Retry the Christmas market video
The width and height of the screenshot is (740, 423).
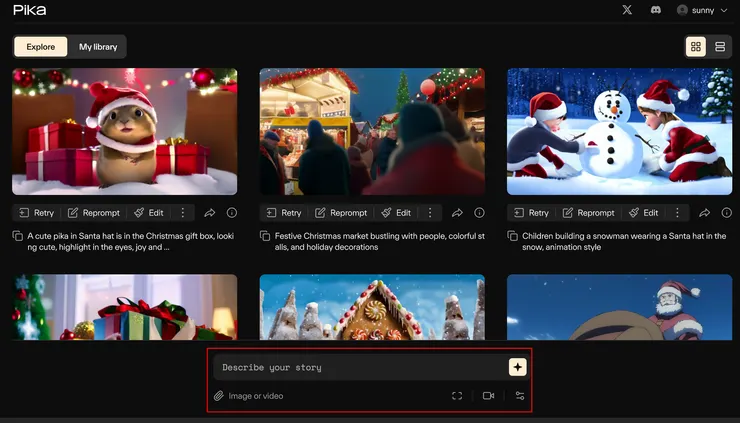(284, 213)
